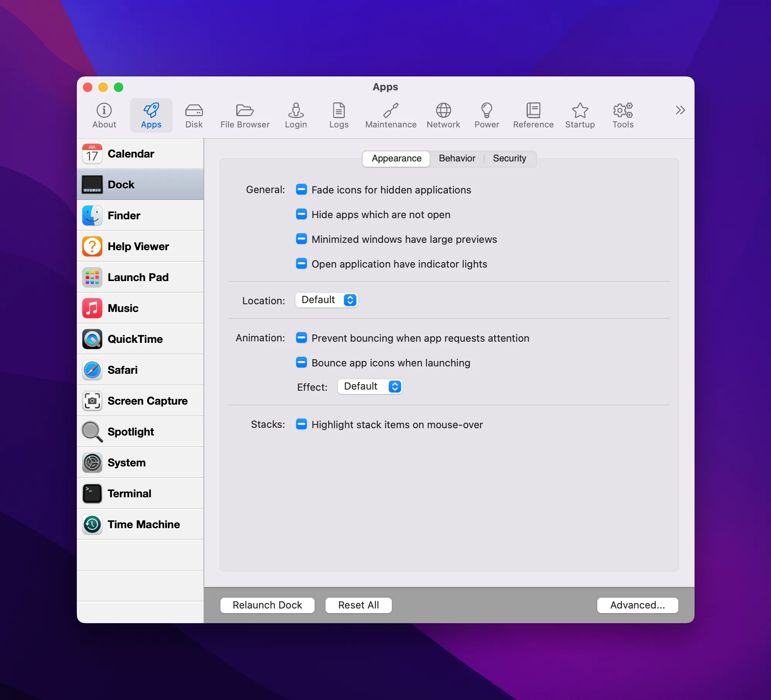
Task: Click the Relaunch Dock button
Action: (267, 605)
